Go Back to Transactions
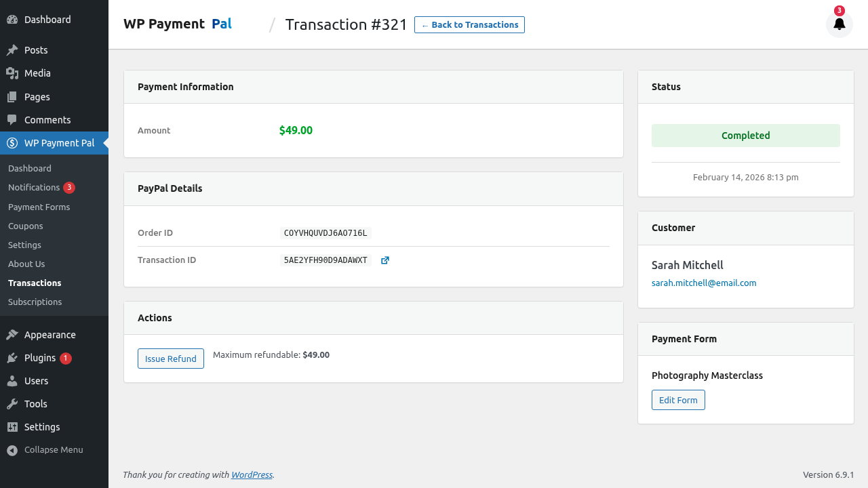This screenshot has width=868, height=488. (x=469, y=24)
